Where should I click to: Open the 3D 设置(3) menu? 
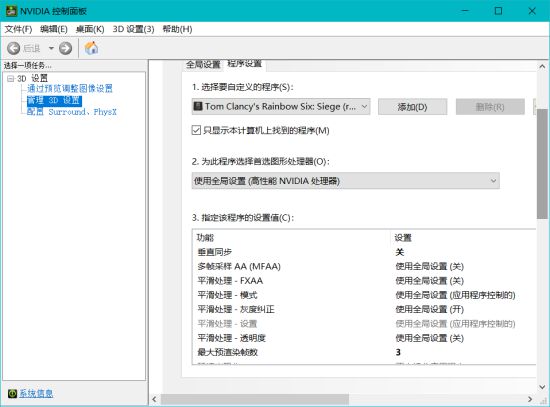133,29
